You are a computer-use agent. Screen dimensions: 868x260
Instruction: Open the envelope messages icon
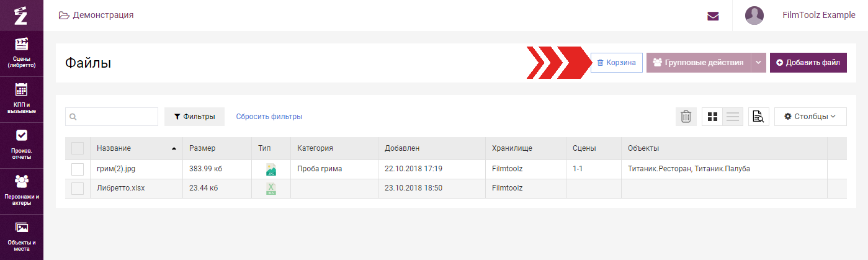tap(713, 16)
